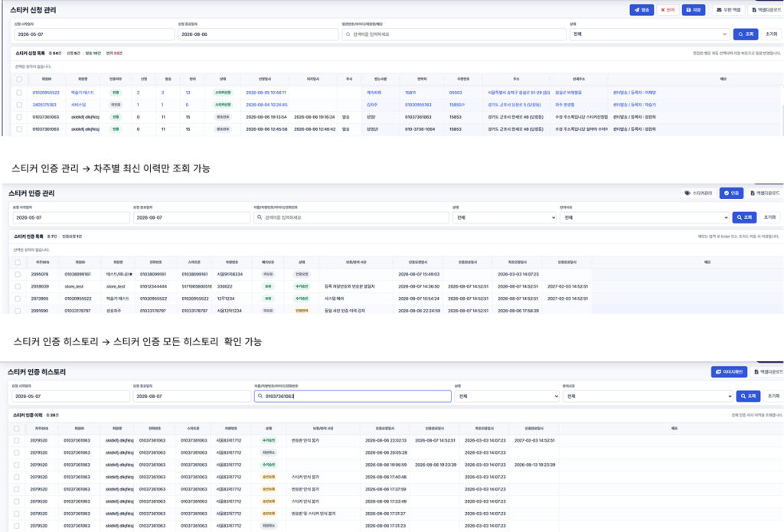Screen dimensions: 784x532
Task: Check the row with car SEQ 2091690
Action: click(18, 311)
